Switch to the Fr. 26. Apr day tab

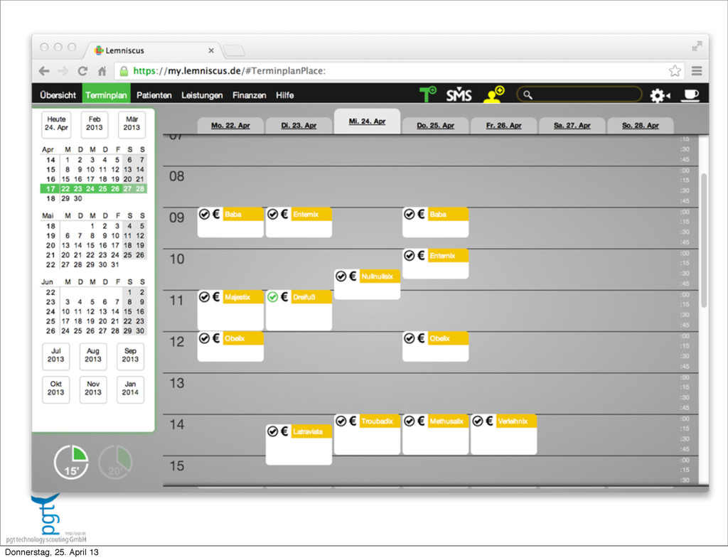[x=504, y=125]
